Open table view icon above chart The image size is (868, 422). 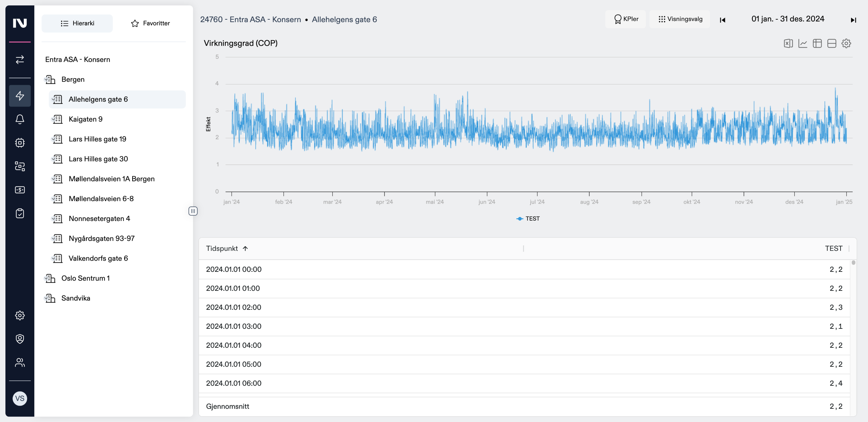817,43
